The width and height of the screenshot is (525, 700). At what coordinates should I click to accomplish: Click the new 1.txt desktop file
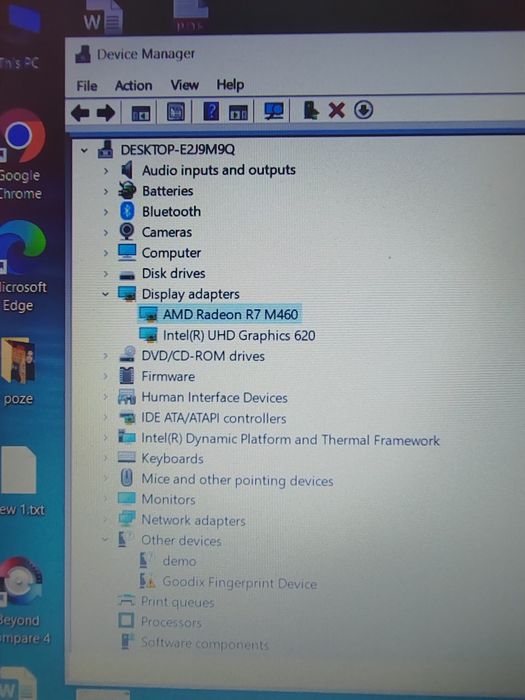click(20, 481)
